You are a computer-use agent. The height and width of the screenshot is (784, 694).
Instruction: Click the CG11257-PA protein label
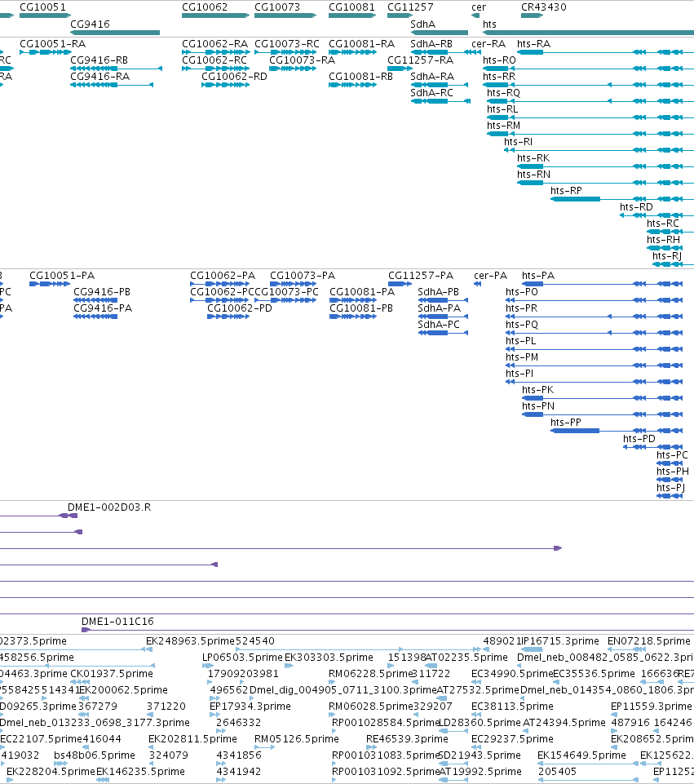tap(421, 275)
